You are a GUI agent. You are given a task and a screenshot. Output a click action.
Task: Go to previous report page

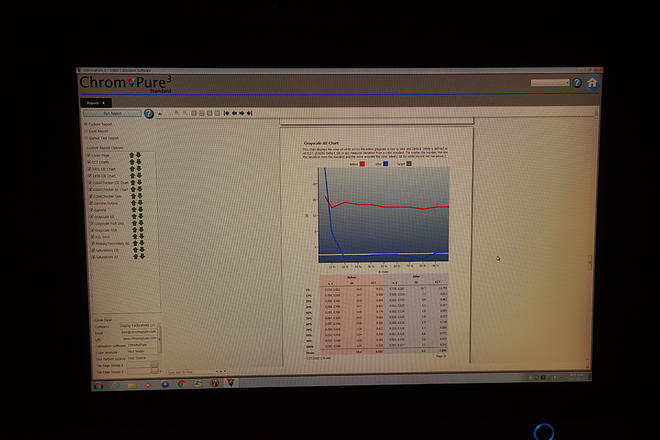tap(234, 113)
